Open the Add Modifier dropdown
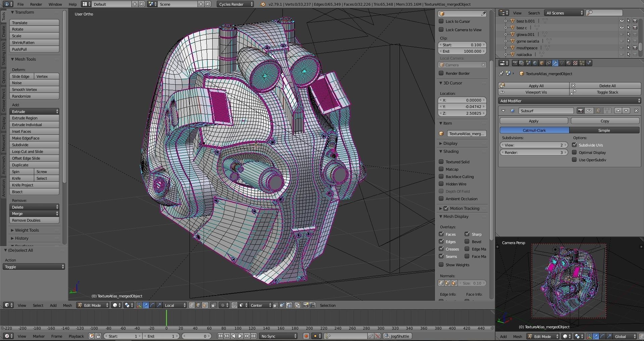644x341 pixels. coord(570,101)
